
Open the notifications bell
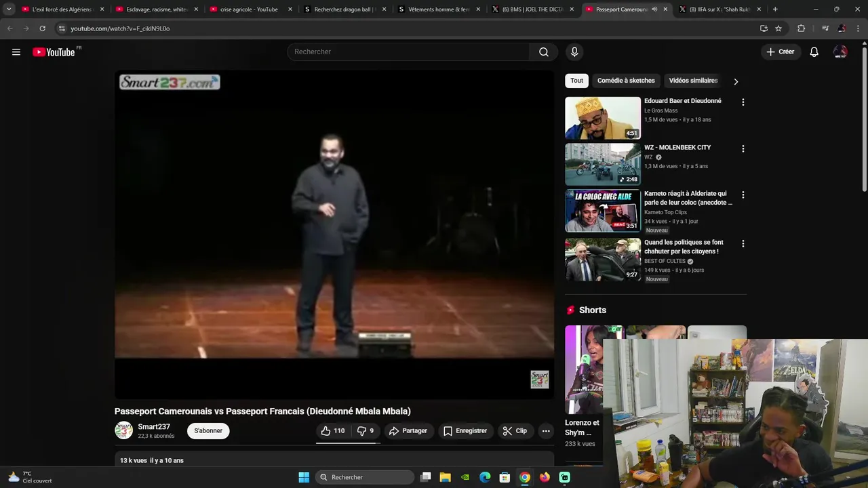point(814,52)
